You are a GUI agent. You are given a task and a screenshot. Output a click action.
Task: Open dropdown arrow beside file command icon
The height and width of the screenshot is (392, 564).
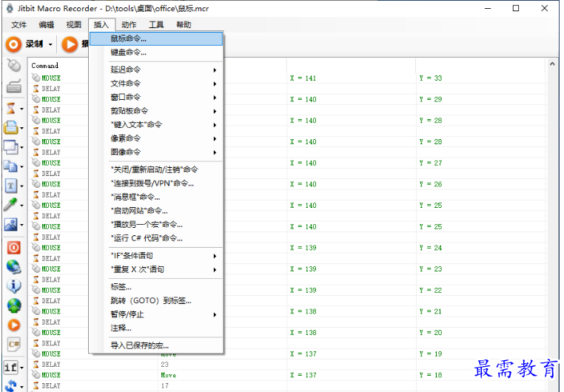(21, 128)
